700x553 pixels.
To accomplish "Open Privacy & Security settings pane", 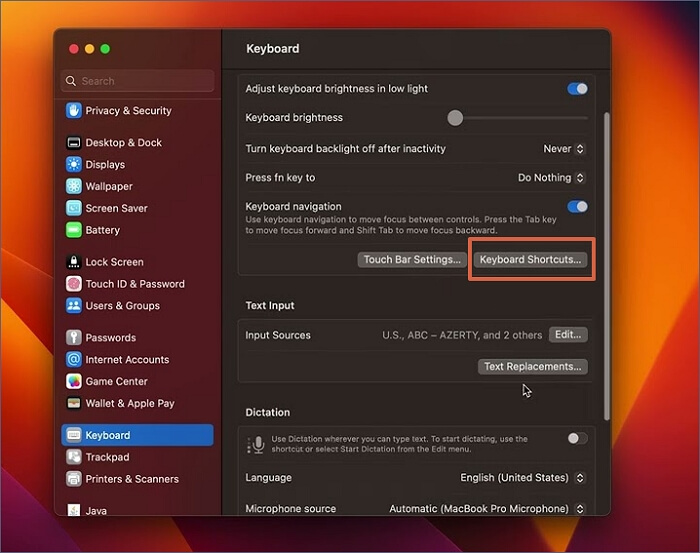I will click(x=138, y=110).
